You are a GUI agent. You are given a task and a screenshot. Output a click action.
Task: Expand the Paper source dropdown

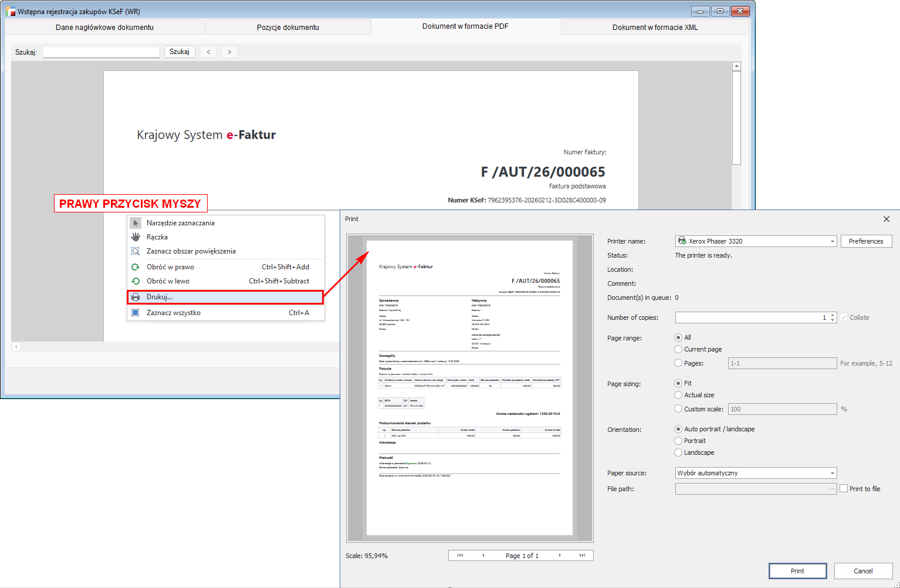coord(832,473)
